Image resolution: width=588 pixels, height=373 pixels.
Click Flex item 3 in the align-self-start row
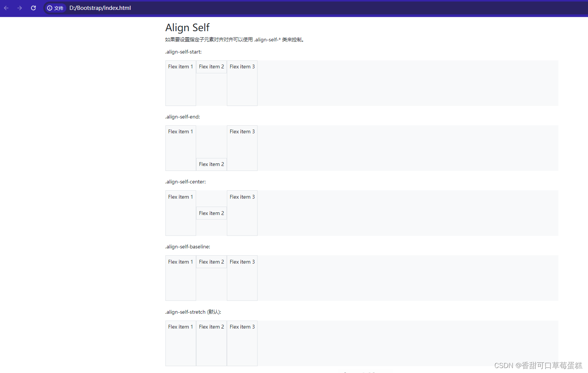click(x=242, y=66)
